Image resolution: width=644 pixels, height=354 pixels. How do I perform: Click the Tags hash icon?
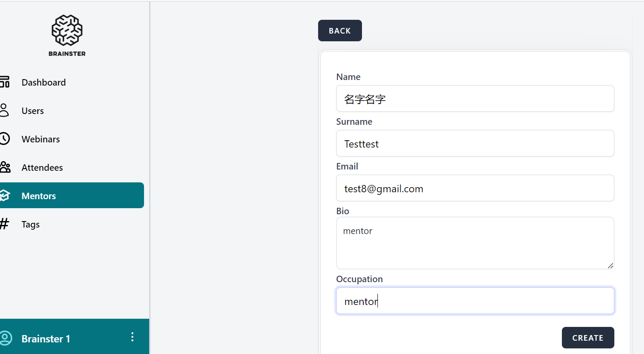click(4, 224)
